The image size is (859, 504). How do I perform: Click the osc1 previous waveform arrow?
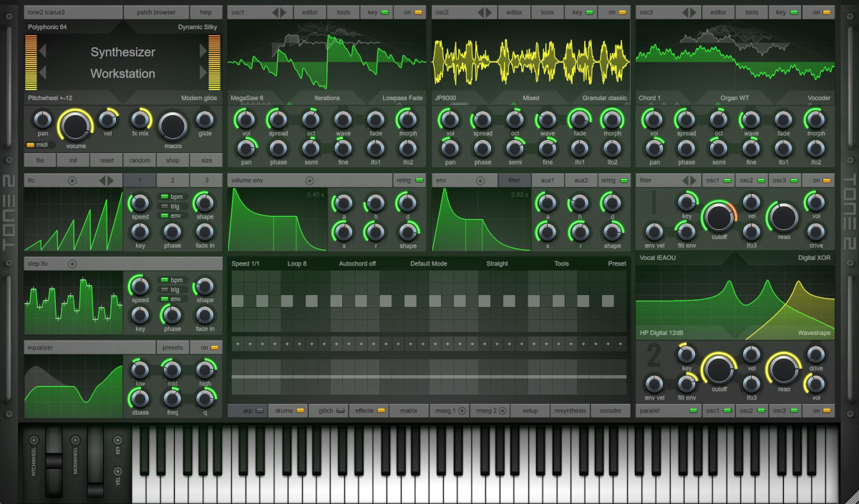276,12
